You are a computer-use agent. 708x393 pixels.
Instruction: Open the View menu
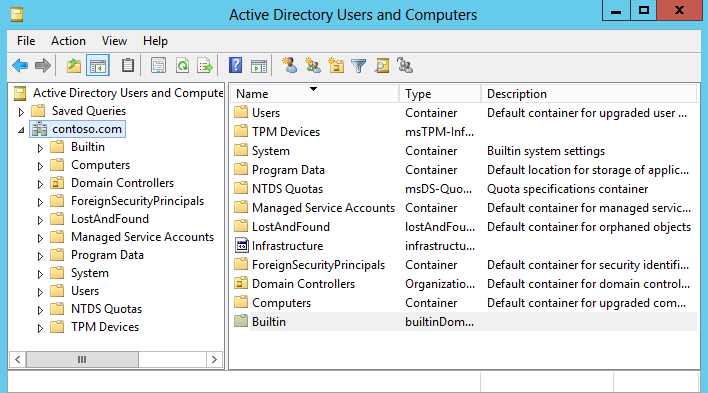coord(114,41)
